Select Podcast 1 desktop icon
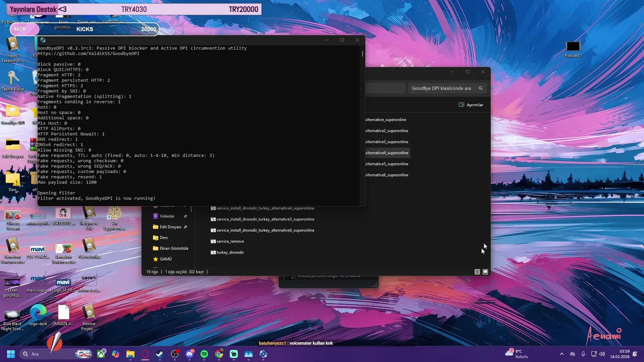Image resolution: width=644 pixels, height=362 pixels. coord(573,49)
